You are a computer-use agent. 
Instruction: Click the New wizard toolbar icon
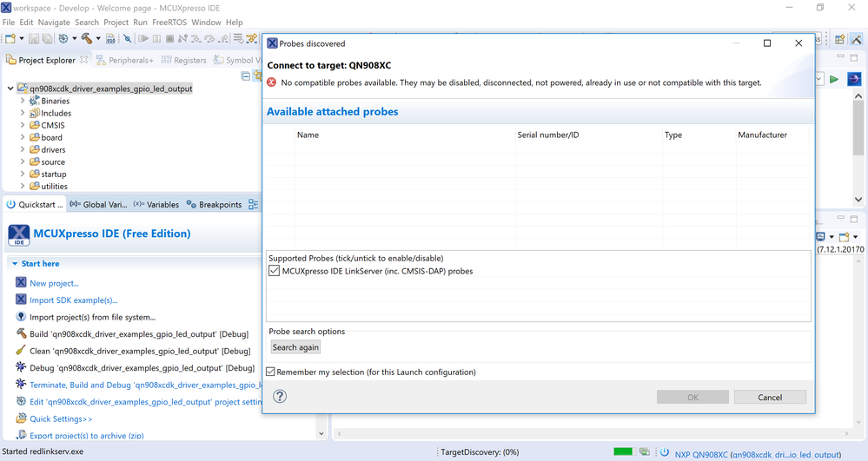click(10, 38)
